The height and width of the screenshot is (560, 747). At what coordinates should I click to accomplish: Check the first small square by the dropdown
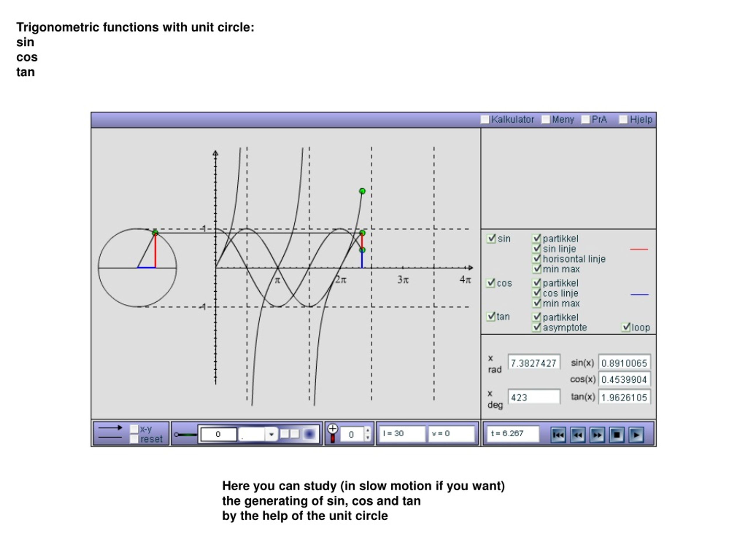point(285,434)
